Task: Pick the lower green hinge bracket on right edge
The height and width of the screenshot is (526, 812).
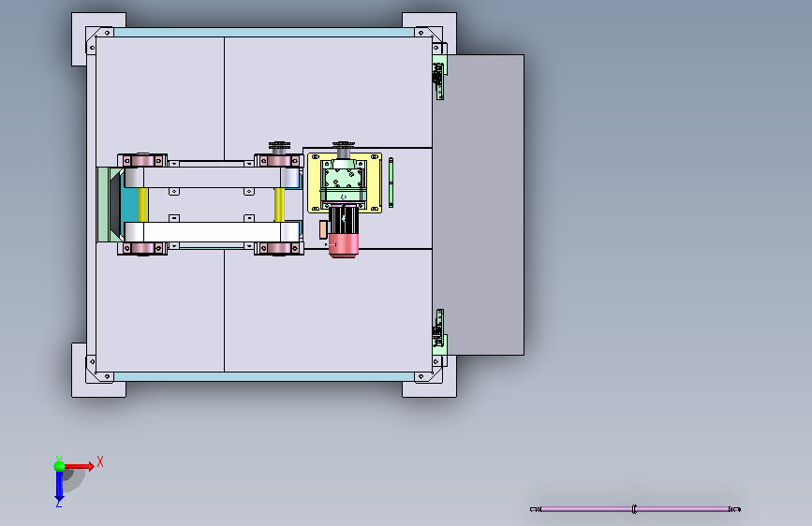Action: click(439, 337)
